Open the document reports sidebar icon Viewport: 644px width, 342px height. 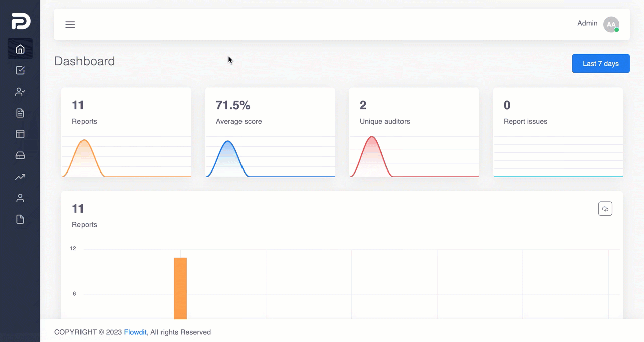click(x=20, y=113)
